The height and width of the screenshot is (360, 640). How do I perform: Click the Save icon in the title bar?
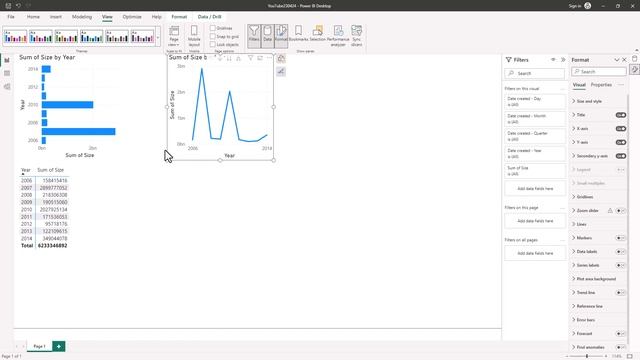(x=8, y=6)
